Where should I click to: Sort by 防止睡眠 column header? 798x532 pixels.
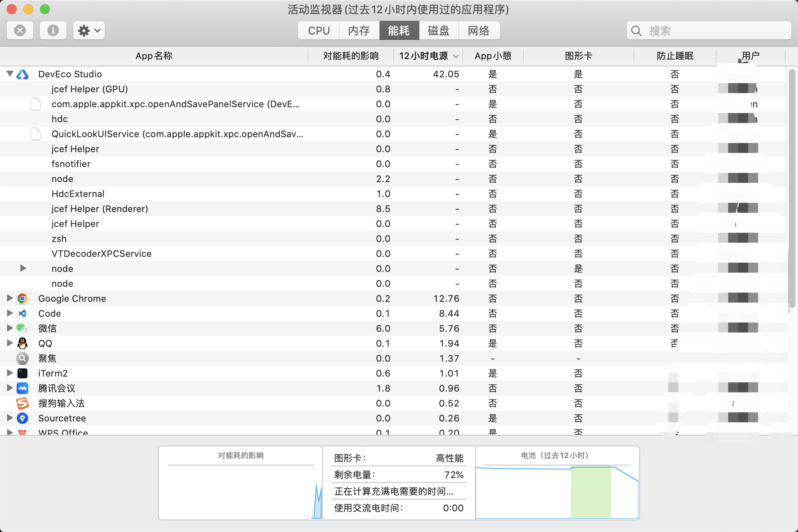point(675,56)
